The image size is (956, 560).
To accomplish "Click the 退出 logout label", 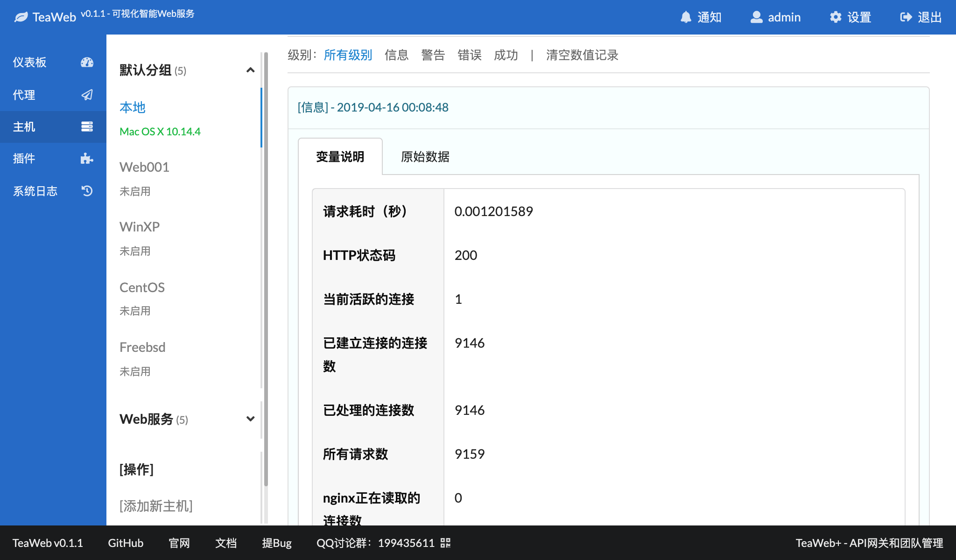I will tap(930, 17).
